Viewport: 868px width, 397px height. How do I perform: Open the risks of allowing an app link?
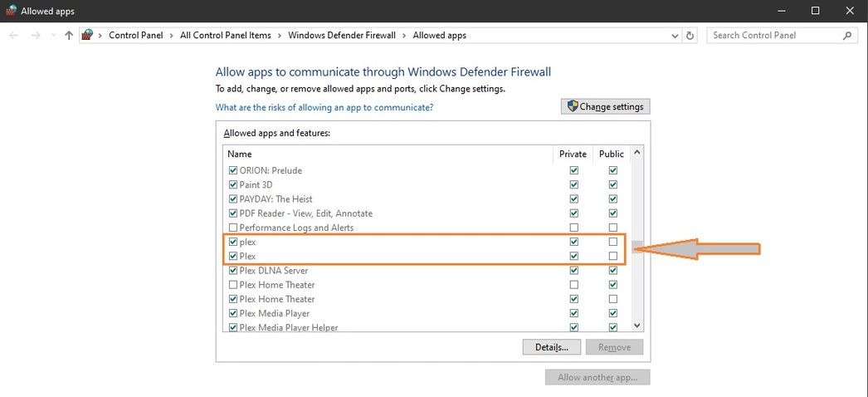pyautogui.click(x=324, y=107)
